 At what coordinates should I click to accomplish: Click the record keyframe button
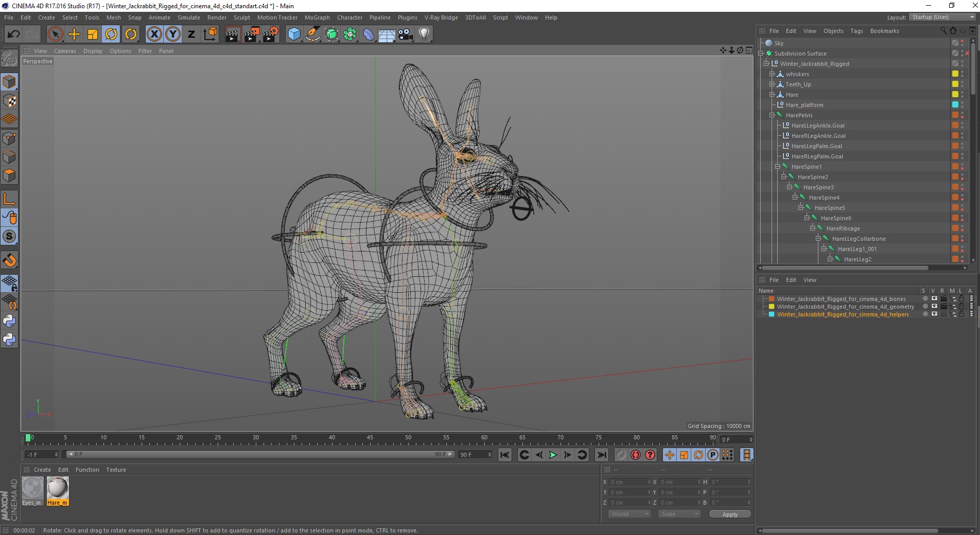pos(621,455)
